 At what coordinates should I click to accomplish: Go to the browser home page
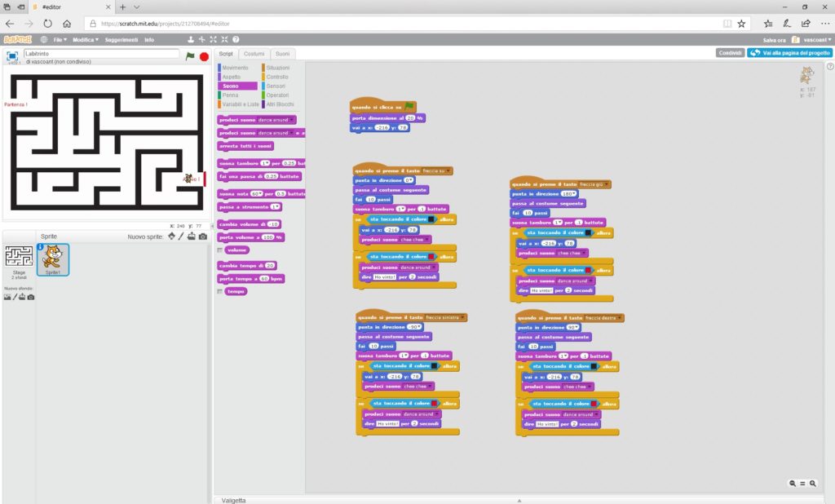pyautogui.click(x=67, y=24)
